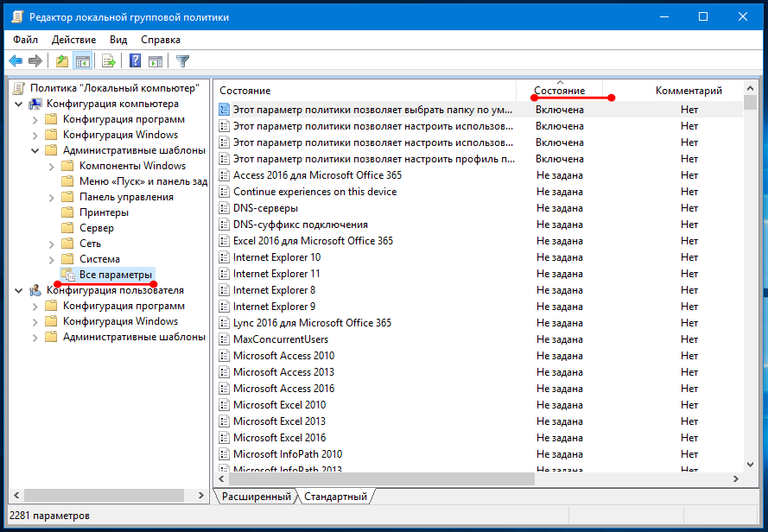Select the Microsoft Excel 2016 row

pos(279,438)
